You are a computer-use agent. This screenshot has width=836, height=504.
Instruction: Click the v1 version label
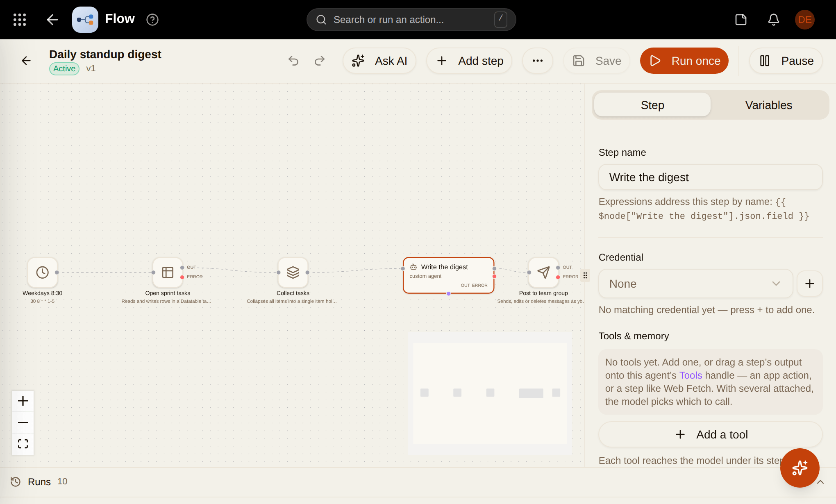point(91,68)
